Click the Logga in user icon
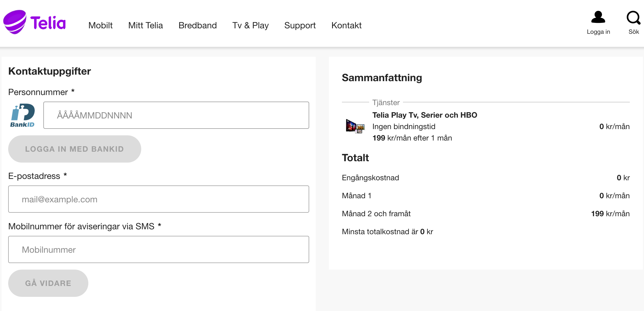 tap(598, 17)
